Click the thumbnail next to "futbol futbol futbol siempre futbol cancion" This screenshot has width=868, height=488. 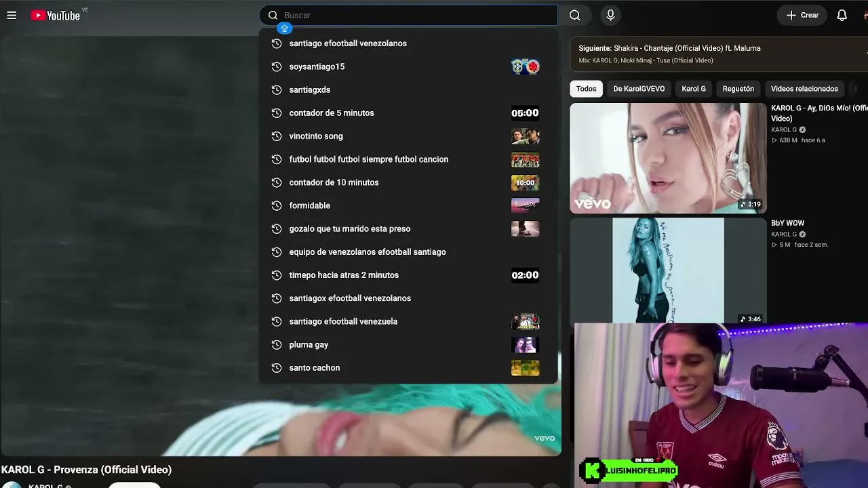pos(525,159)
